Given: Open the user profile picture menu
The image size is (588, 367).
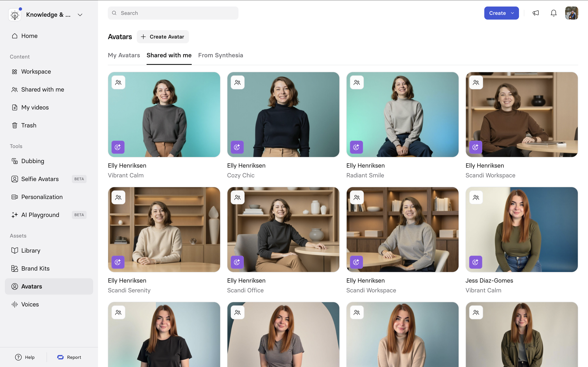Looking at the screenshot, I should 571,13.
